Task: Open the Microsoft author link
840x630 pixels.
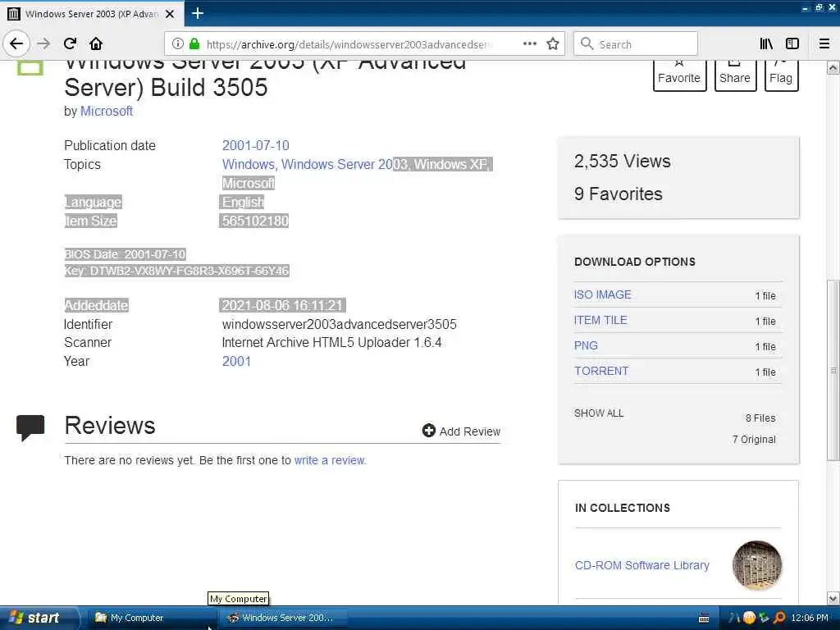Action: pos(106,111)
